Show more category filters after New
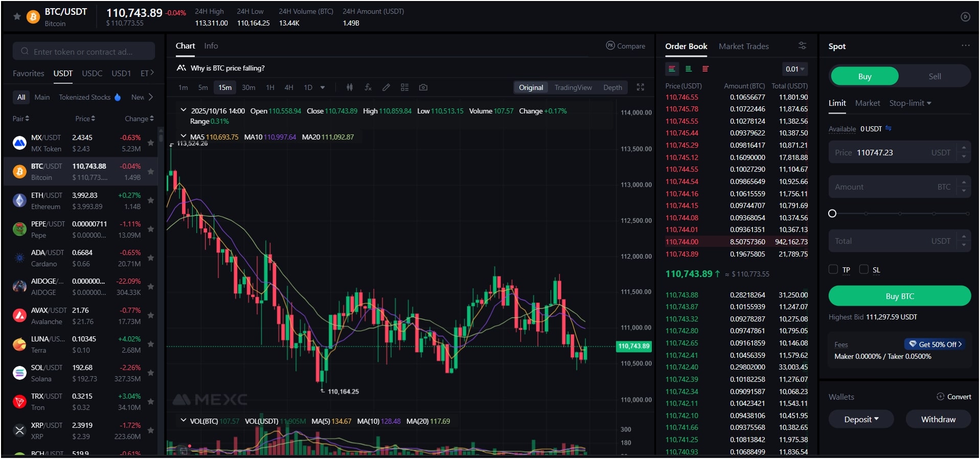 click(150, 97)
